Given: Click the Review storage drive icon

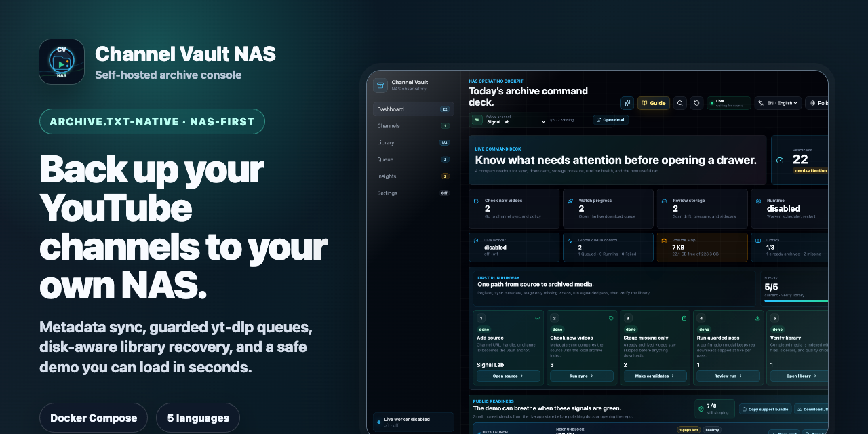Looking at the screenshot, I should (665, 201).
